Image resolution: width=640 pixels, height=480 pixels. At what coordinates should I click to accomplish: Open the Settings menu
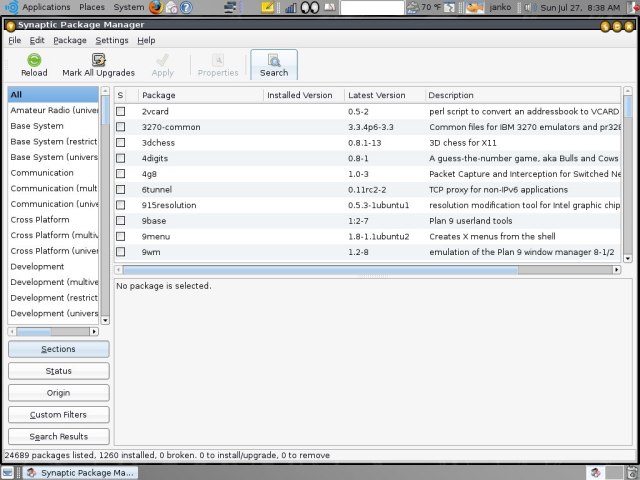112,40
